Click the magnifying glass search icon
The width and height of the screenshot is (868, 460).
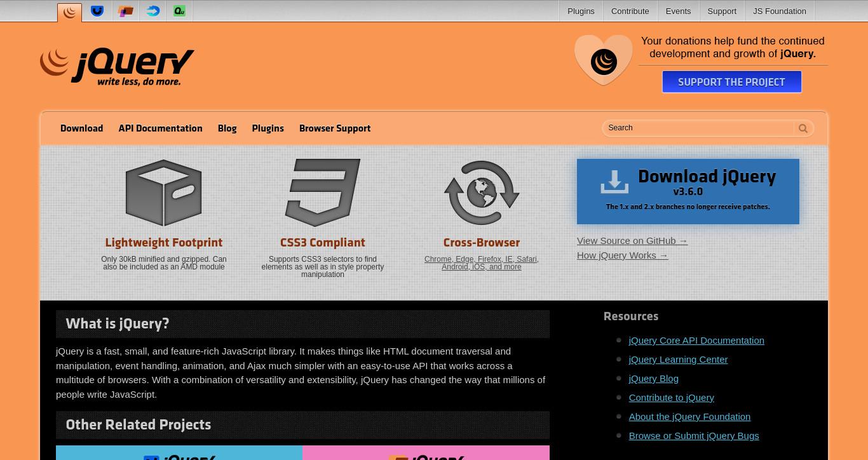click(x=803, y=128)
